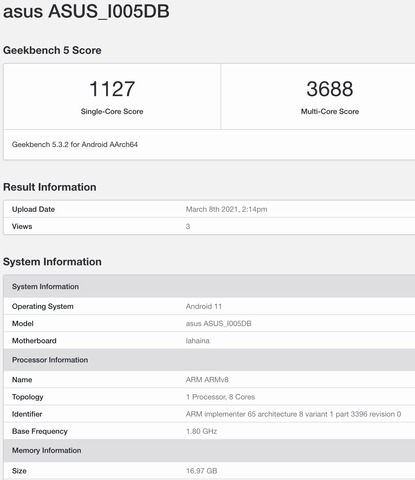Select the model value asus ASUS_I005DB in table

[x=219, y=324]
